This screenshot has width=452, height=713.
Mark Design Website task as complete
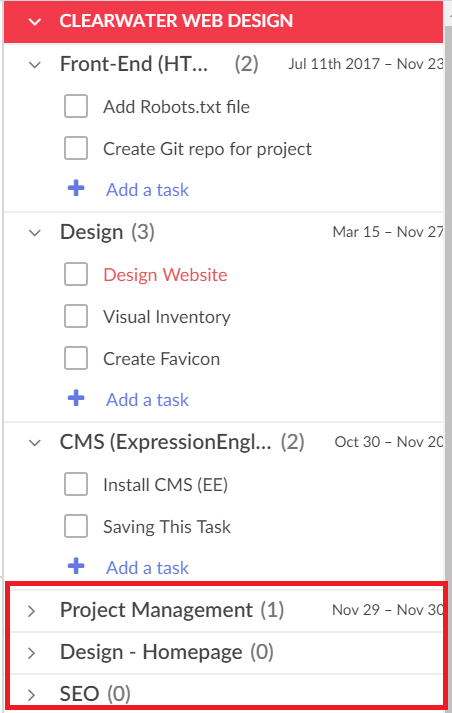[x=76, y=274]
